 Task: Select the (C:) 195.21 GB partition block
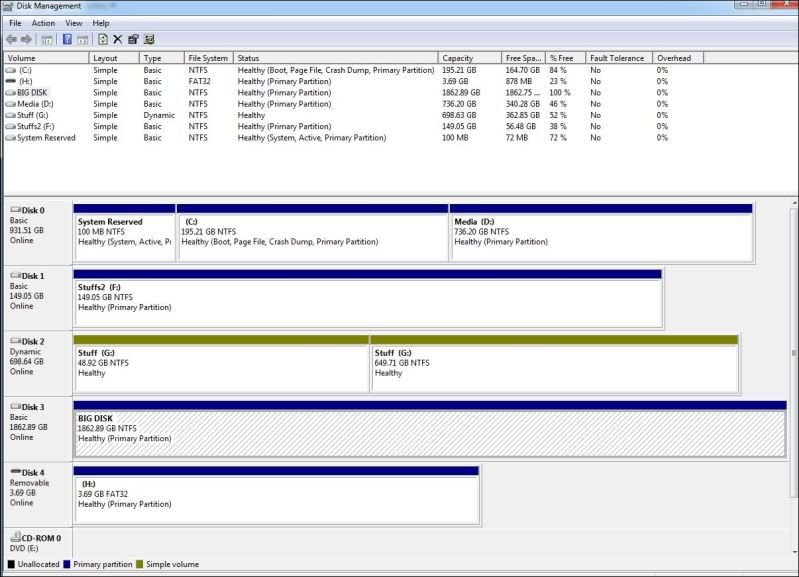pos(312,233)
